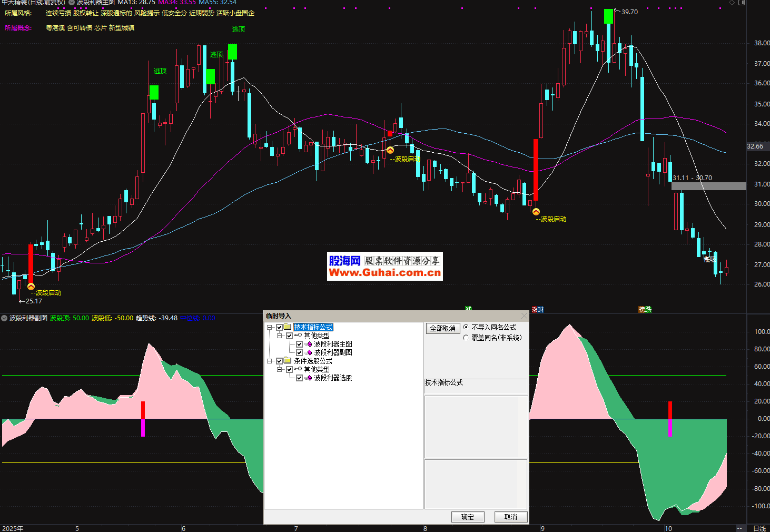The width and height of the screenshot is (770, 532).
Task: Click the diamond icon at chart top-right
Action: (732, 3)
